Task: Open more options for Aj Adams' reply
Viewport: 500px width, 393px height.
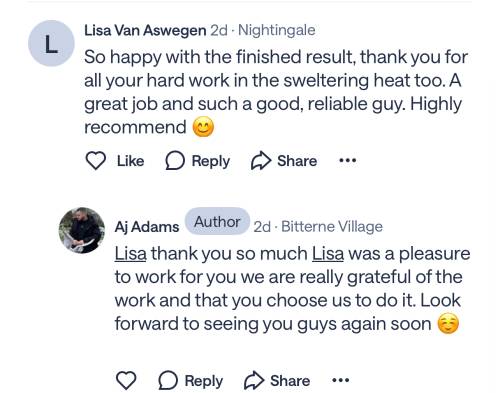Action: point(340,380)
